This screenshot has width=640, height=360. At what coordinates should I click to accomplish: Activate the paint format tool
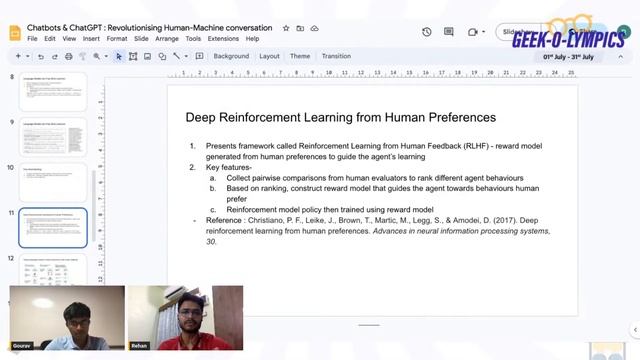click(82, 56)
